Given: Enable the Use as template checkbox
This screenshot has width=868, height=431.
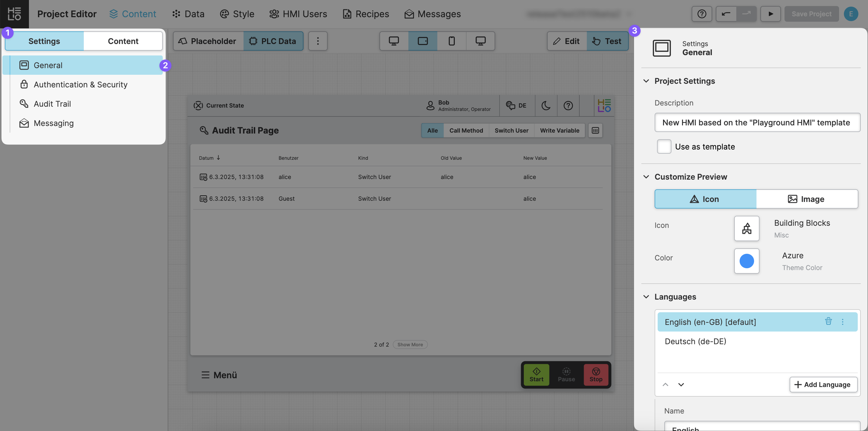Looking at the screenshot, I should point(664,146).
